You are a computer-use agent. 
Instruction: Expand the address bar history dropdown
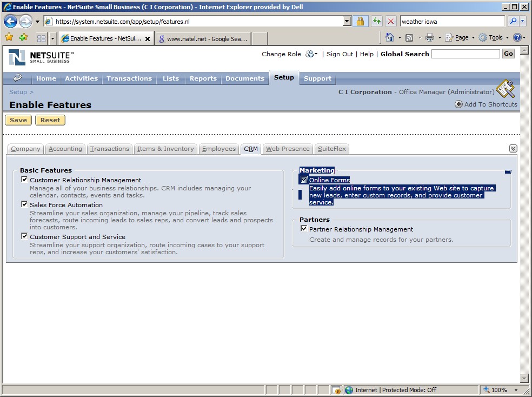pos(347,22)
